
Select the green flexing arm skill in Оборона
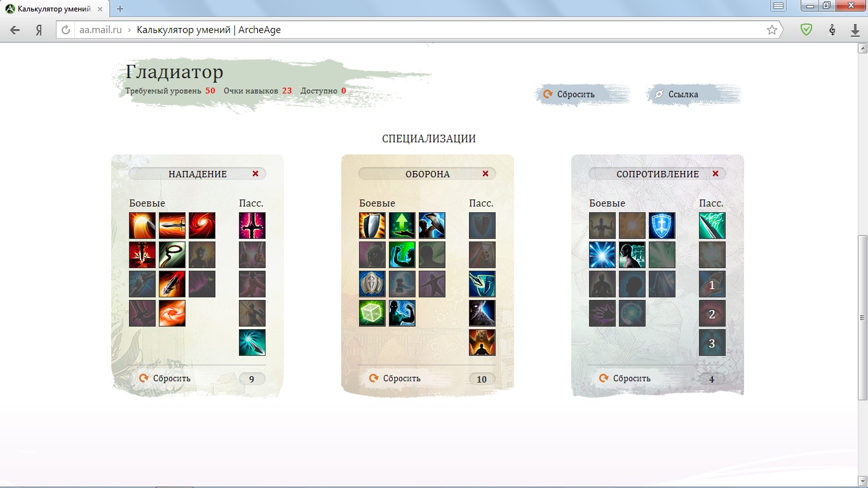pyautogui.click(x=402, y=255)
